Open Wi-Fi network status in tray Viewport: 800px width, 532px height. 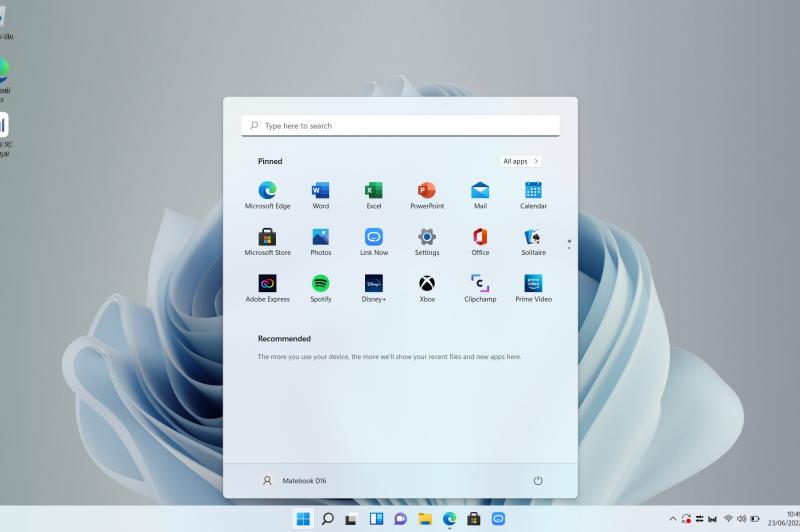[x=728, y=519]
